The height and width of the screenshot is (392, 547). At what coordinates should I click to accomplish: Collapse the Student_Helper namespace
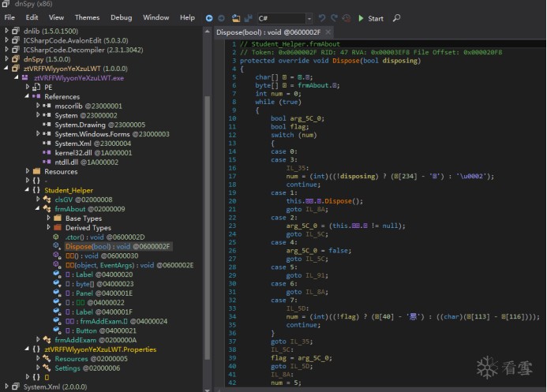pyautogui.click(x=27, y=190)
